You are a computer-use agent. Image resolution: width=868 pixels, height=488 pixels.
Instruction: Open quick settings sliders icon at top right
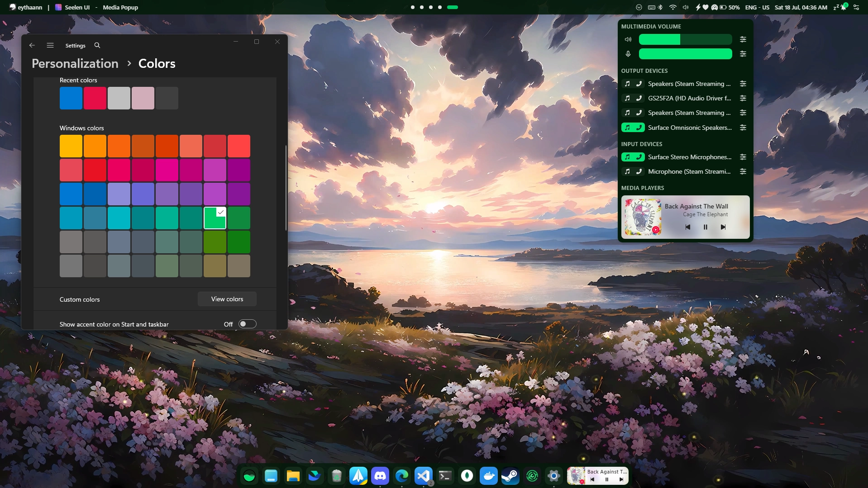(856, 7)
